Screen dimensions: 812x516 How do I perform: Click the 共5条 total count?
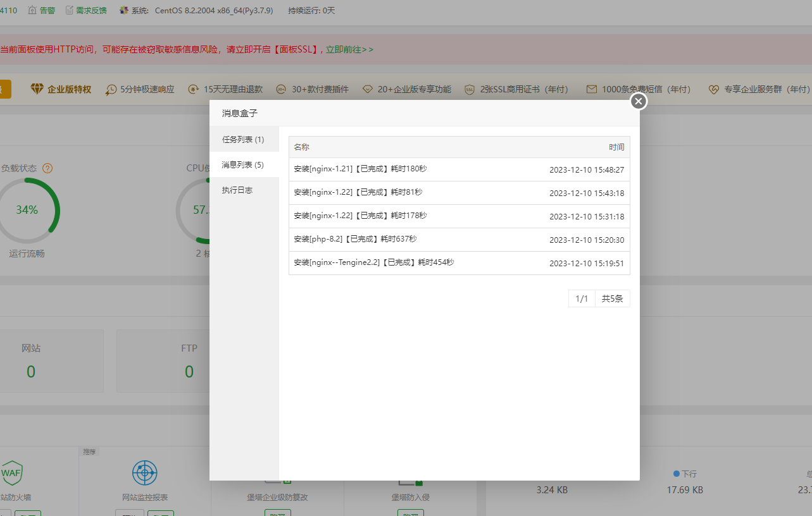[613, 298]
